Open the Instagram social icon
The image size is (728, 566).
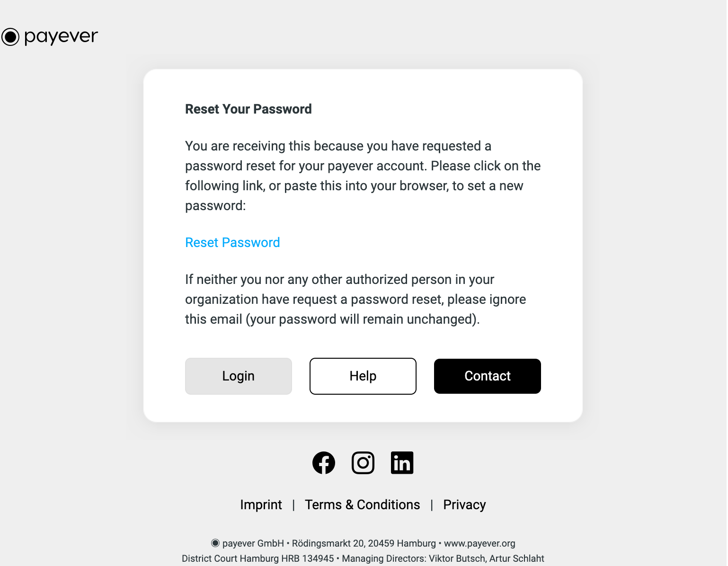pos(363,463)
